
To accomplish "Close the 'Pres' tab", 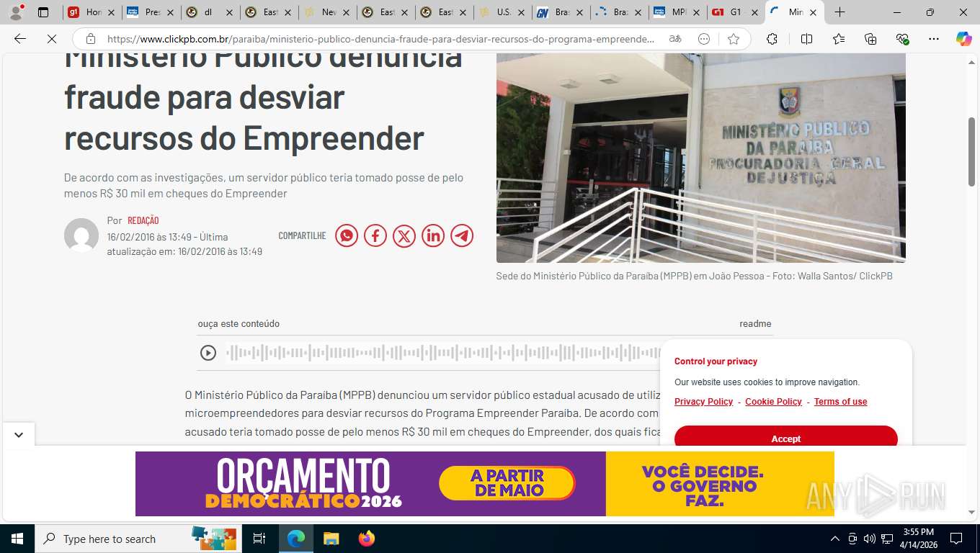I will tap(170, 12).
